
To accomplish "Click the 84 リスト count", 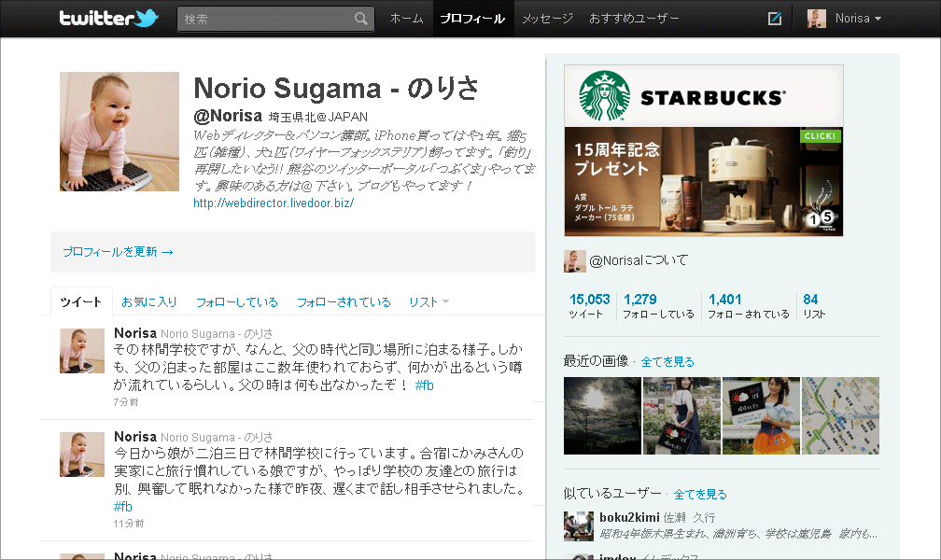I will [814, 305].
